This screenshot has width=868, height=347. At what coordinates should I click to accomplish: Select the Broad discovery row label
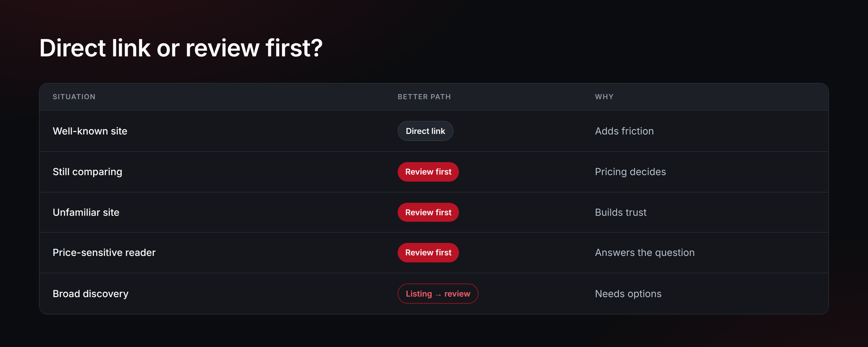tap(90, 294)
